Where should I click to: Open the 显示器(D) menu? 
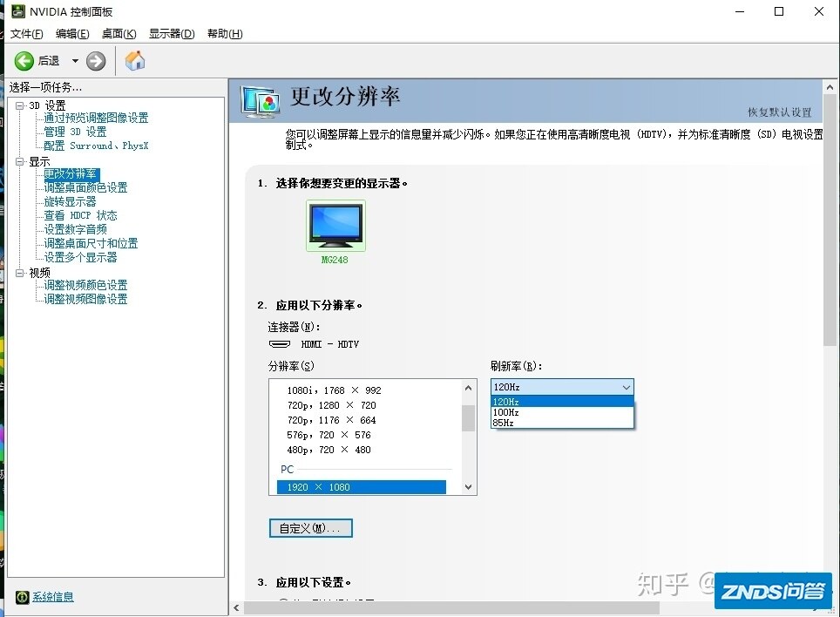pos(172,34)
